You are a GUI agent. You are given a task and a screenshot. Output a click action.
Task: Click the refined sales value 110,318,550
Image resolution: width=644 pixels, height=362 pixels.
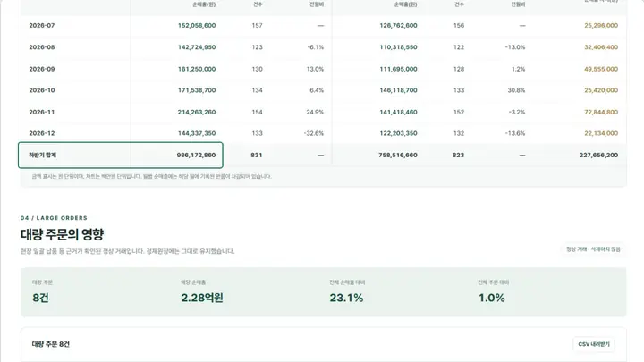398,47
